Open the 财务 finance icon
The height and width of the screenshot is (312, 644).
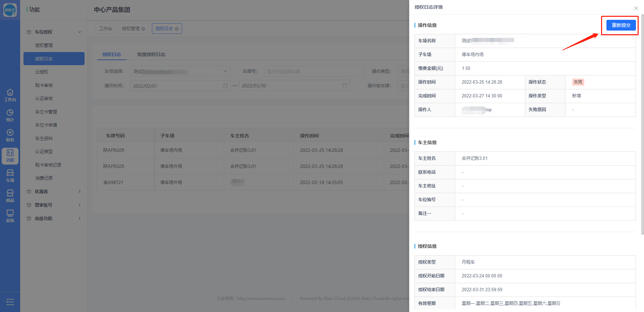pos(10,135)
